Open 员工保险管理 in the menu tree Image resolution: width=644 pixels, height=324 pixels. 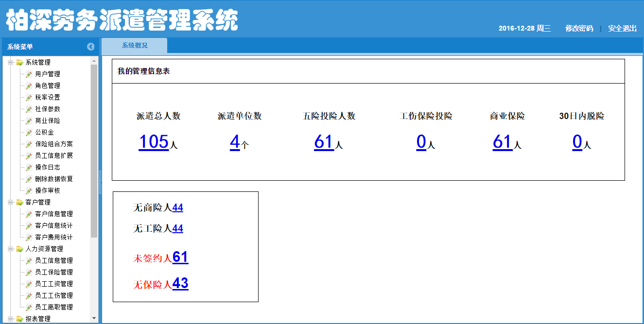tap(54, 273)
